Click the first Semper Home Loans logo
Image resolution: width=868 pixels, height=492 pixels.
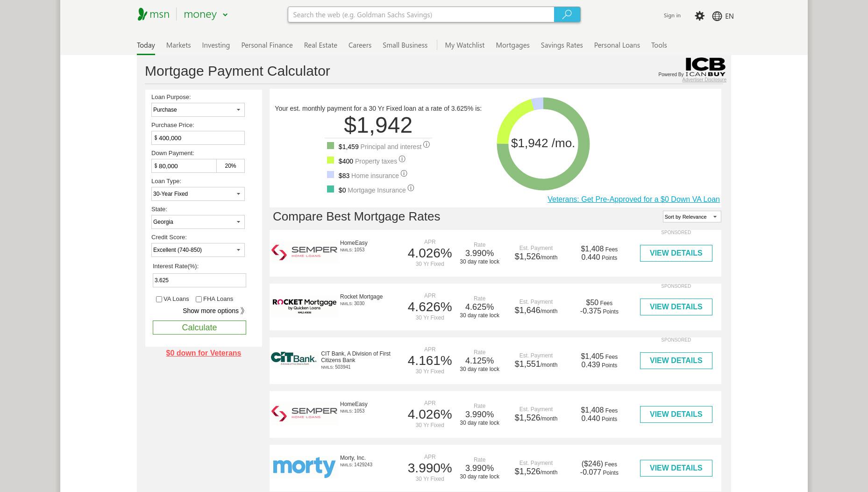pos(304,253)
